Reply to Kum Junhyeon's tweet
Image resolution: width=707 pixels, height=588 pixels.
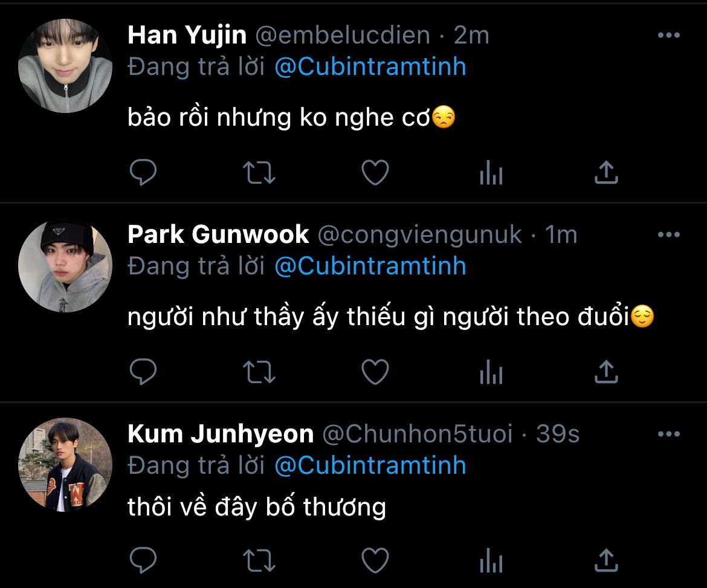[x=143, y=560]
